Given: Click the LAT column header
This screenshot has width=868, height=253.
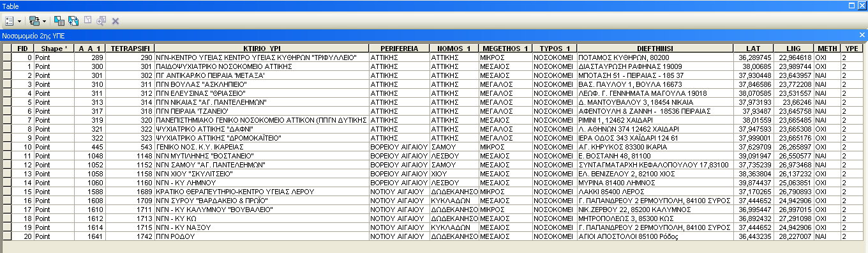Looking at the screenshot, I should point(753,49).
